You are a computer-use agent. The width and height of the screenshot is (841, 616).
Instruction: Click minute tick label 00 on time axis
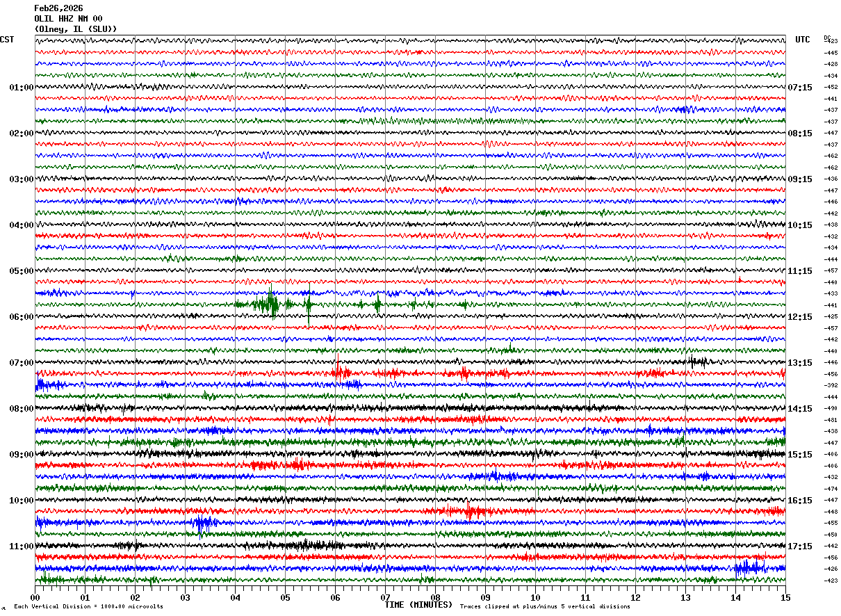tap(35, 597)
